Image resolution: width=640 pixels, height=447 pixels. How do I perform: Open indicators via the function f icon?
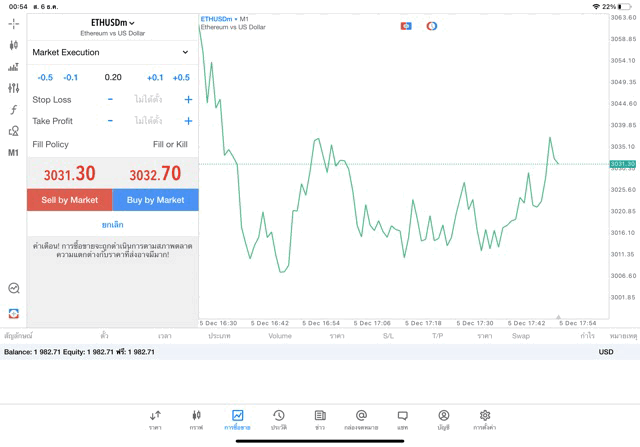pos(14,110)
